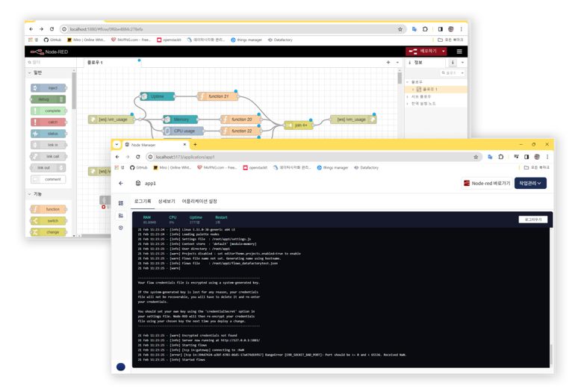Click the palette filter search field
Screen dimensions: 587x392
(51, 63)
